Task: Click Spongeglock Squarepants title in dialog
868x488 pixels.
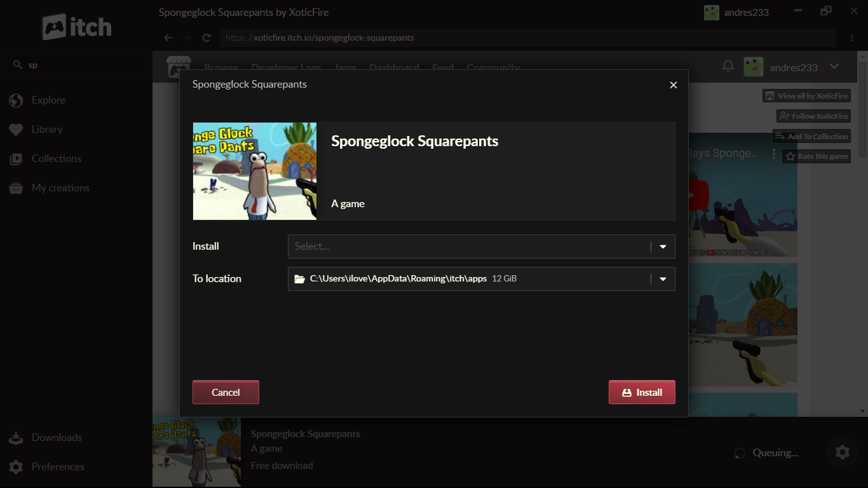Action: [415, 141]
